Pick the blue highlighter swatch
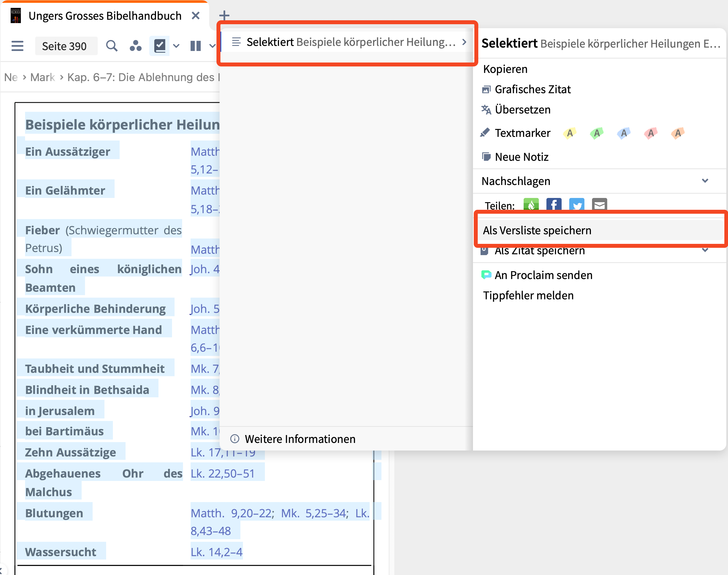This screenshot has height=575, width=728. coord(624,133)
